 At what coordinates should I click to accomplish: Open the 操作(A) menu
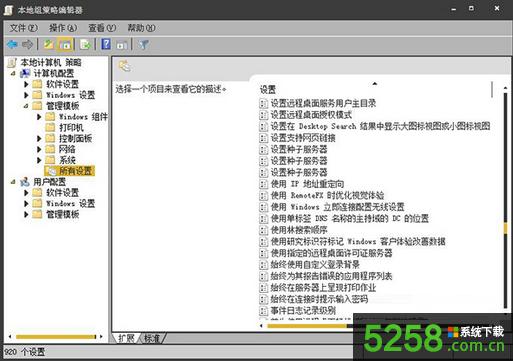click(x=63, y=28)
